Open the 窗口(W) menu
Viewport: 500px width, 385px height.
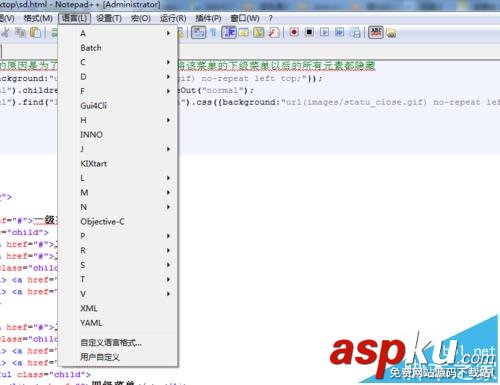click(x=245, y=18)
